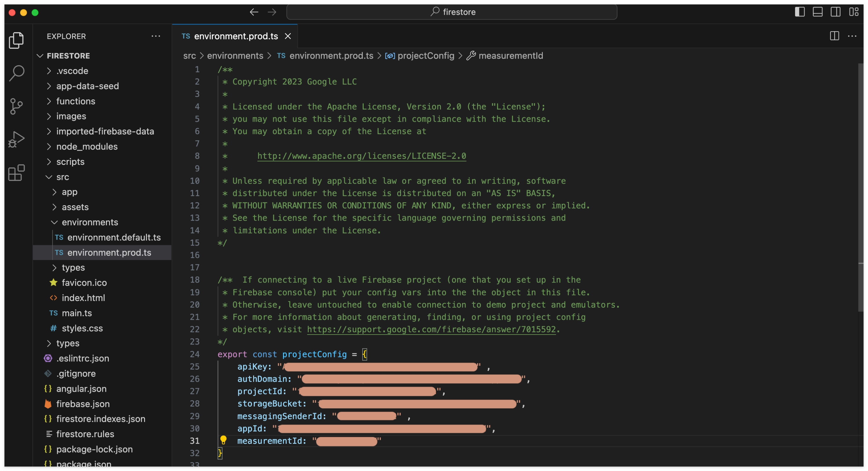The image size is (868, 471).
Task: Open the Firebase support answer link
Action: pos(431,329)
